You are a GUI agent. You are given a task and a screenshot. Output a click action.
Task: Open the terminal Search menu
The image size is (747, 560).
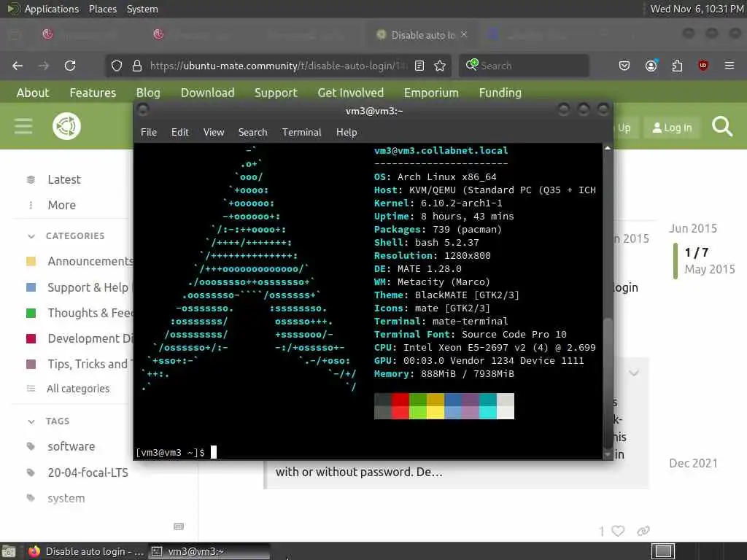click(x=252, y=133)
